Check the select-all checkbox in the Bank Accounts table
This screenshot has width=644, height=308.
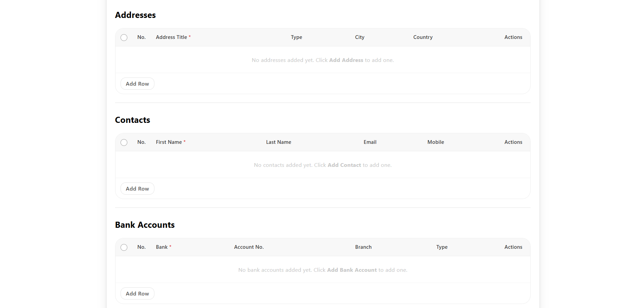(x=124, y=247)
